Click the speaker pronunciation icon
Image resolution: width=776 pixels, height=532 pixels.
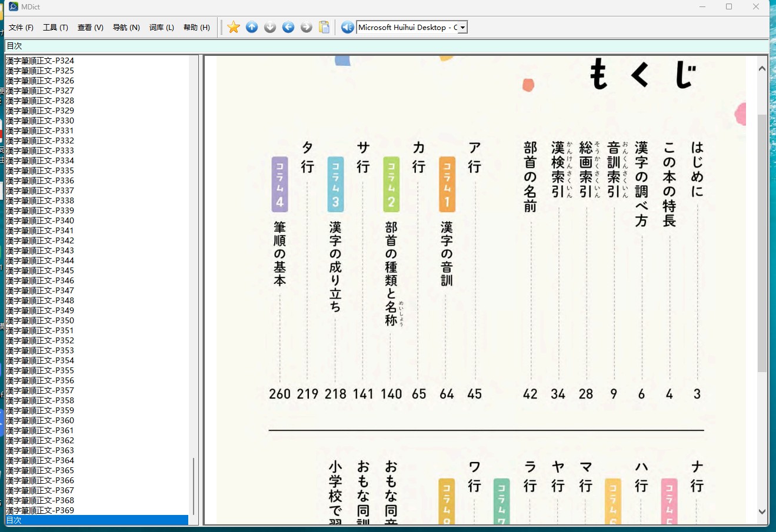point(348,27)
